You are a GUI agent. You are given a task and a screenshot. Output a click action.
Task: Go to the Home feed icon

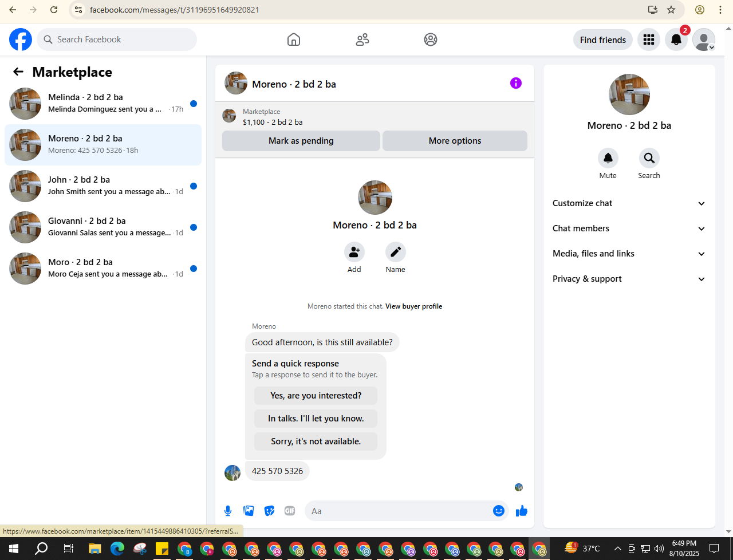[x=294, y=40]
